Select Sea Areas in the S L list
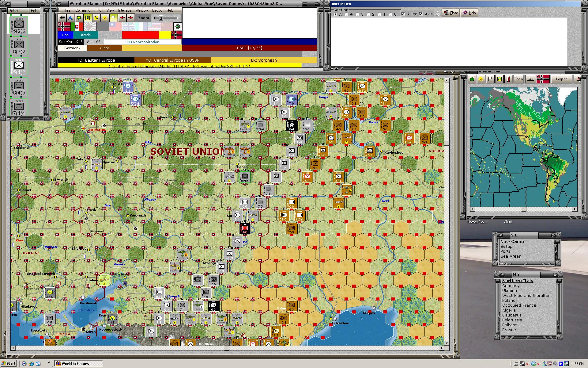This screenshot has width=588, height=368. click(x=511, y=256)
